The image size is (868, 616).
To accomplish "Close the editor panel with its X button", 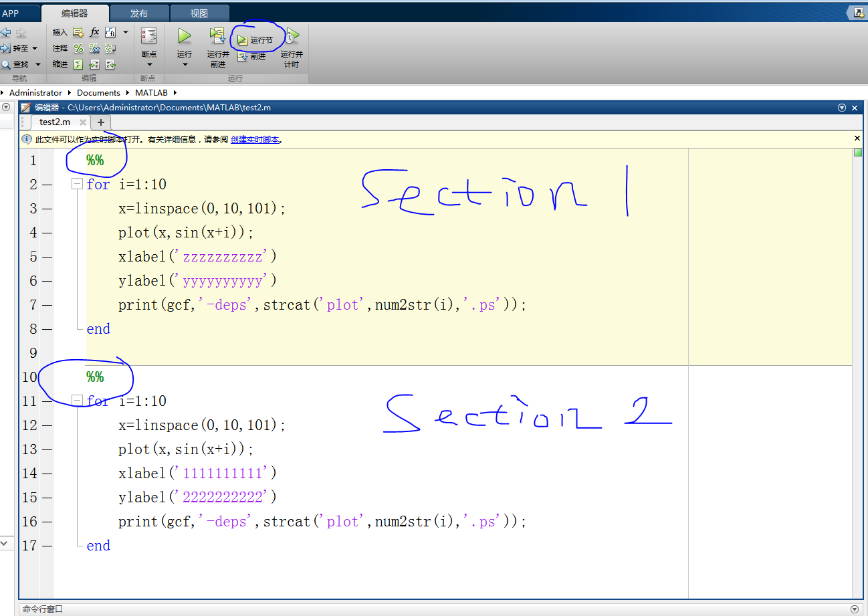I will click(855, 107).
